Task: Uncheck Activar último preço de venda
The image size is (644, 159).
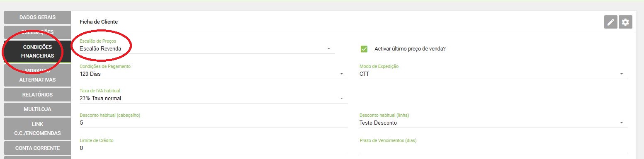Action: coord(364,49)
